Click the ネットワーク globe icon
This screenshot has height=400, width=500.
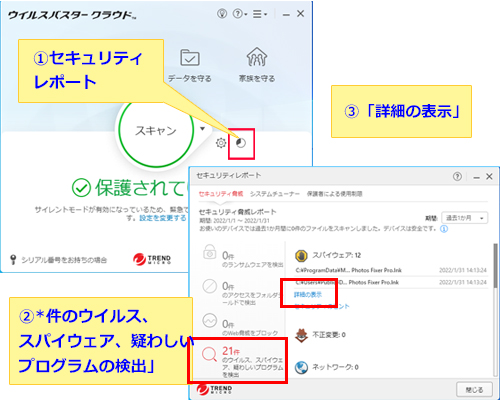(301, 368)
